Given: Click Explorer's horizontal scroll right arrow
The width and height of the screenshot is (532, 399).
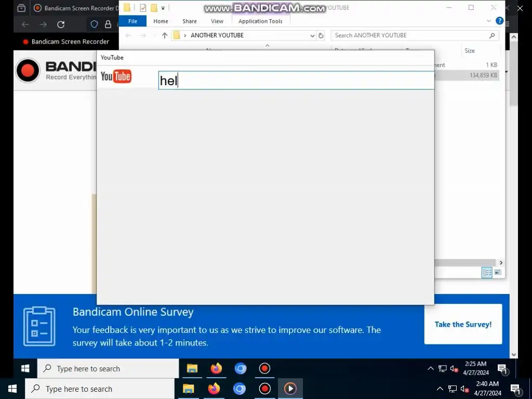Looking at the screenshot, I should pos(501,262).
